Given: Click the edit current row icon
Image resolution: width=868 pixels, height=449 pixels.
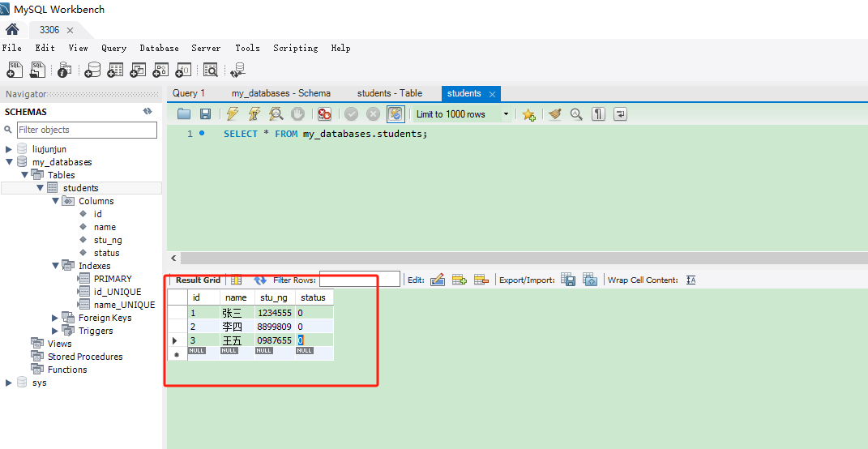Looking at the screenshot, I should coord(438,280).
